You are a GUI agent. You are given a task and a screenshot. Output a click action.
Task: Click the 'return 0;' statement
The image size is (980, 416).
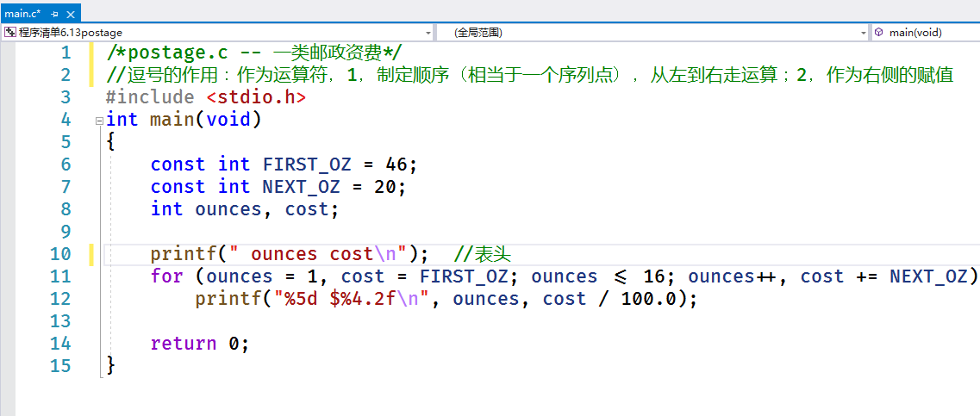(x=199, y=344)
